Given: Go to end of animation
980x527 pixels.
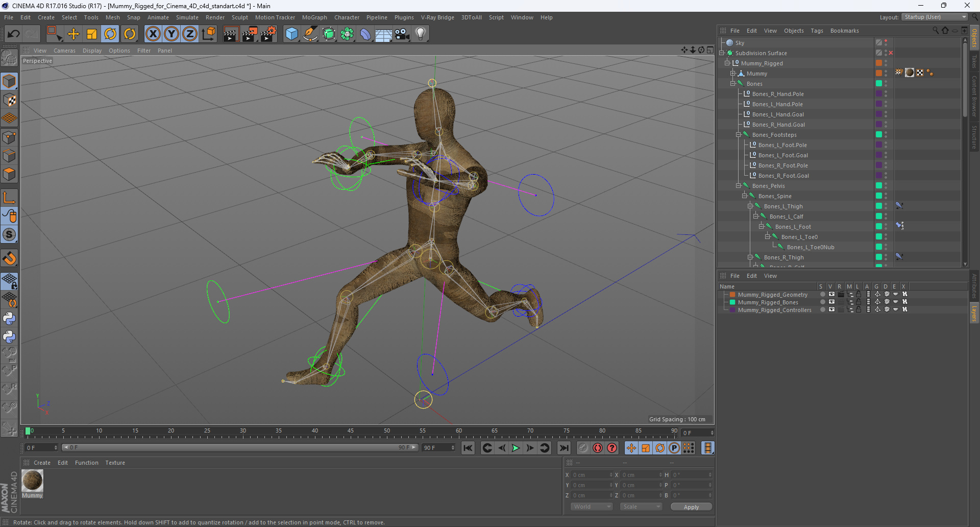Looking at the screenshot, I should pyautogui.click(x=564, y=448).
